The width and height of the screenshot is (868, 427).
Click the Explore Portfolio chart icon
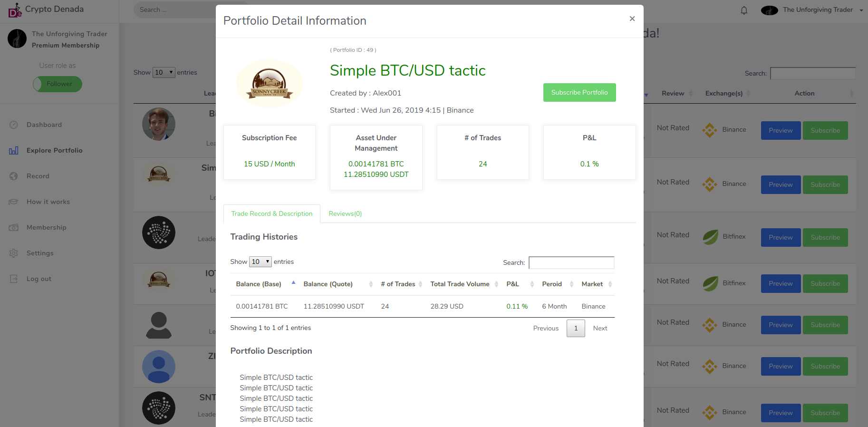(14, 150)
